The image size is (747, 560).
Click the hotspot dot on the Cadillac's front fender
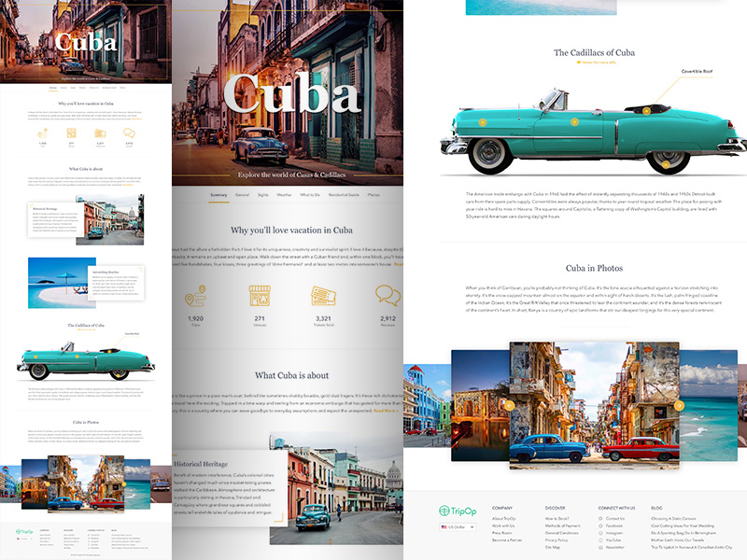click(x=483, y=123)
